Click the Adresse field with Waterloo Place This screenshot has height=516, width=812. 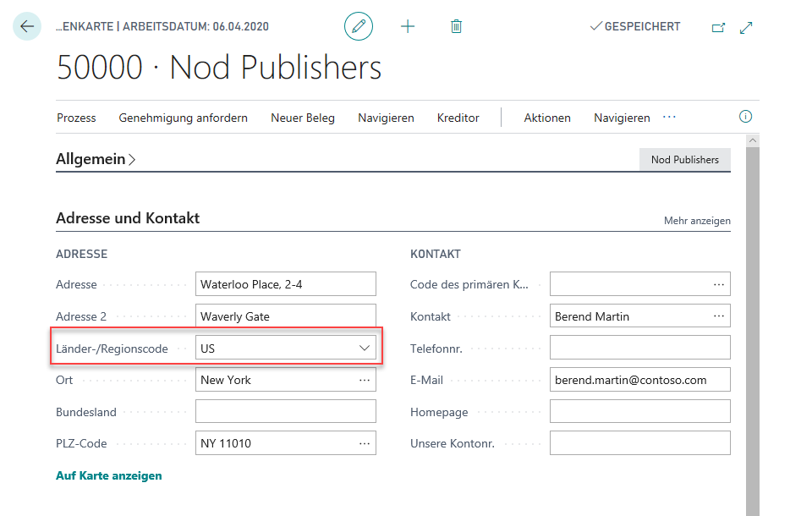(285, 284)
